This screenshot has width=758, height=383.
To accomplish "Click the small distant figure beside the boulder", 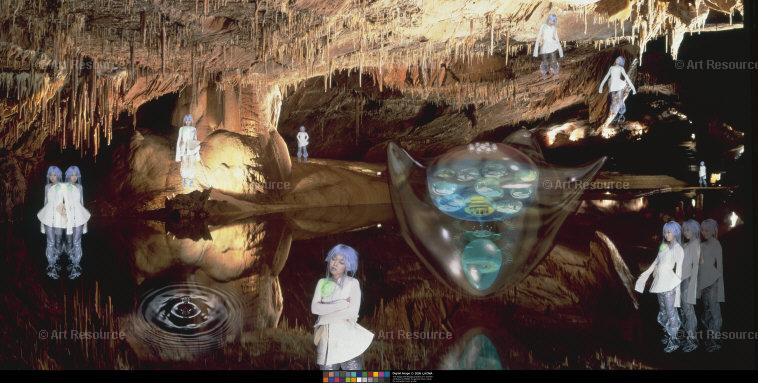I will click(x=302, y=143).
